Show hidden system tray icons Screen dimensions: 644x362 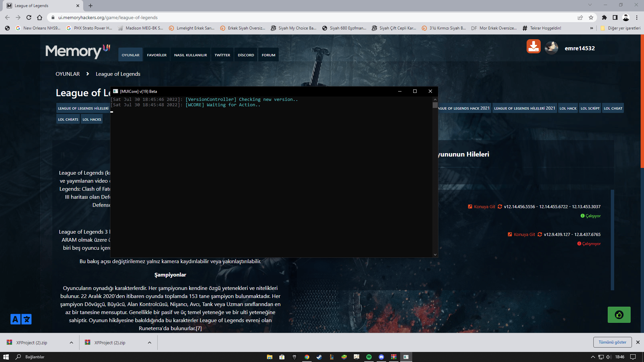coord(593,357)
